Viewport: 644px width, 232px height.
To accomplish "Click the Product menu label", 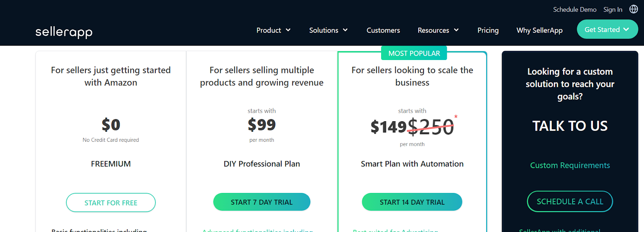I will (268, 30).
